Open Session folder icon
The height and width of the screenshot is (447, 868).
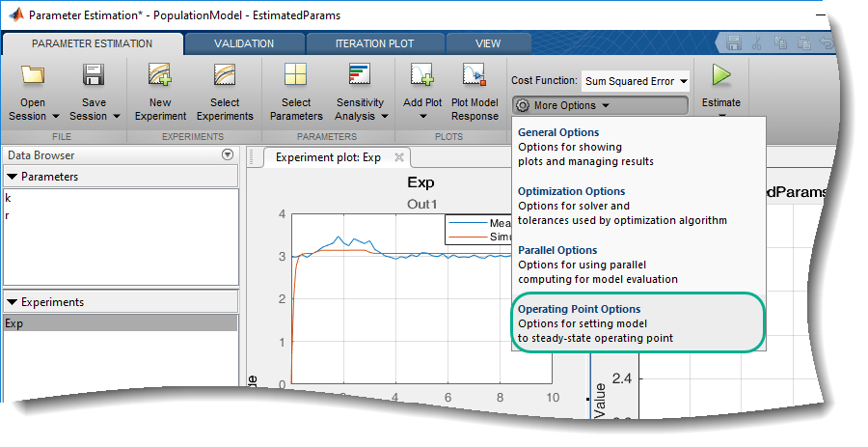[x=33, y=74]
